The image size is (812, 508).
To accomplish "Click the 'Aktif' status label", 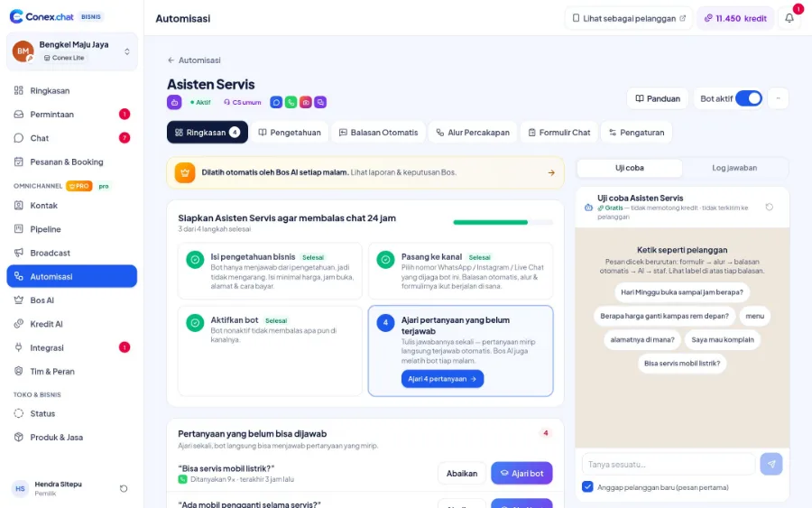I will point(200,103).
